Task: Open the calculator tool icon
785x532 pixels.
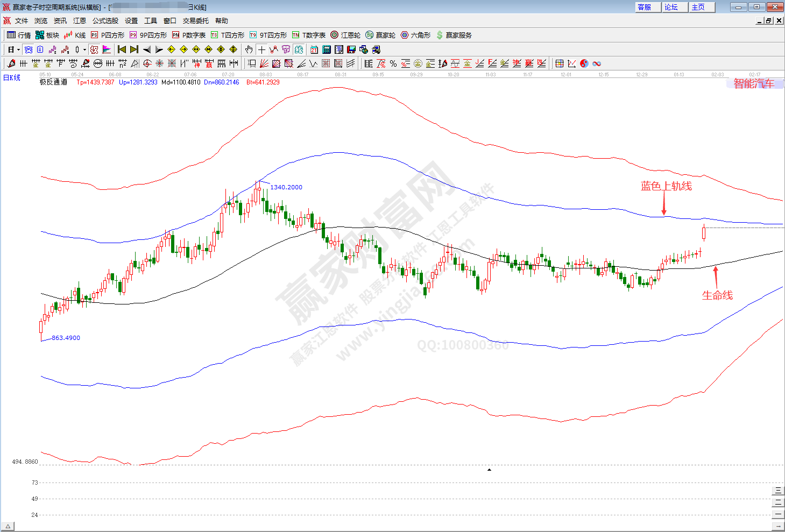Action: (327, 49)
